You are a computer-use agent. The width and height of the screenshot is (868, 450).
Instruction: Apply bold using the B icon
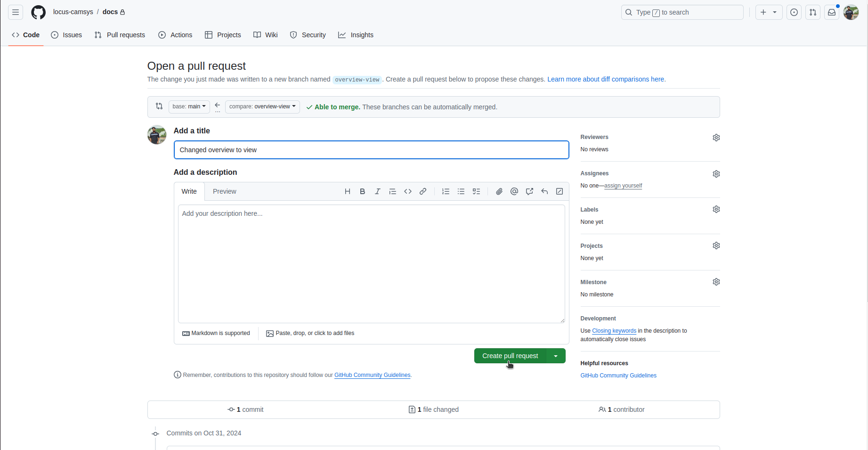coord(362,191)
